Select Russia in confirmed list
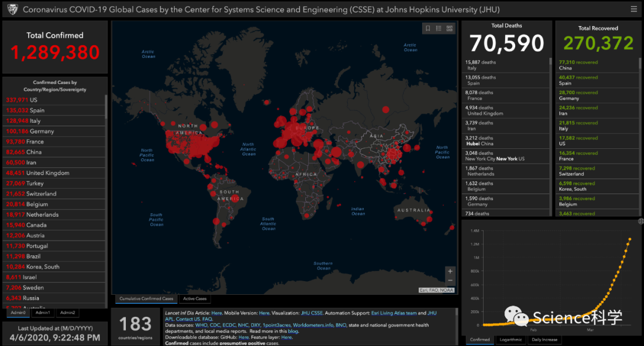 tap(54, 298)
